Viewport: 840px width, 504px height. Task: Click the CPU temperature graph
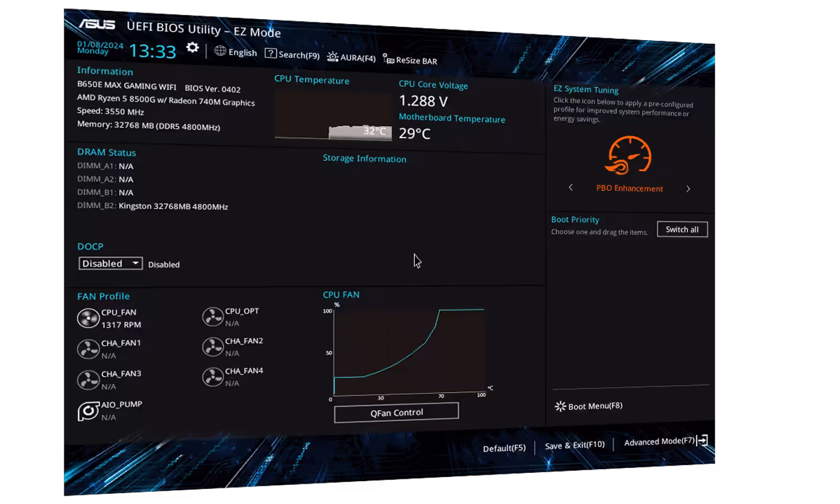point(333,116)
